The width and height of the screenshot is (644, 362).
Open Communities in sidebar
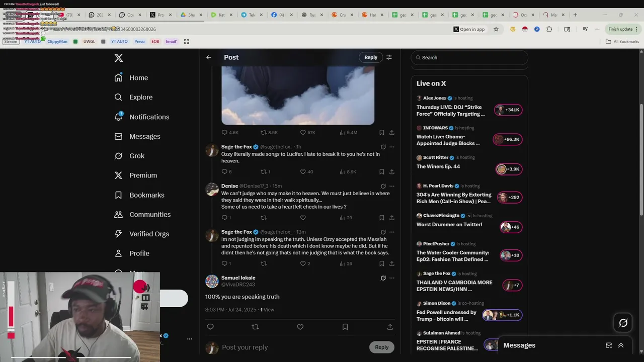(142, 215)
